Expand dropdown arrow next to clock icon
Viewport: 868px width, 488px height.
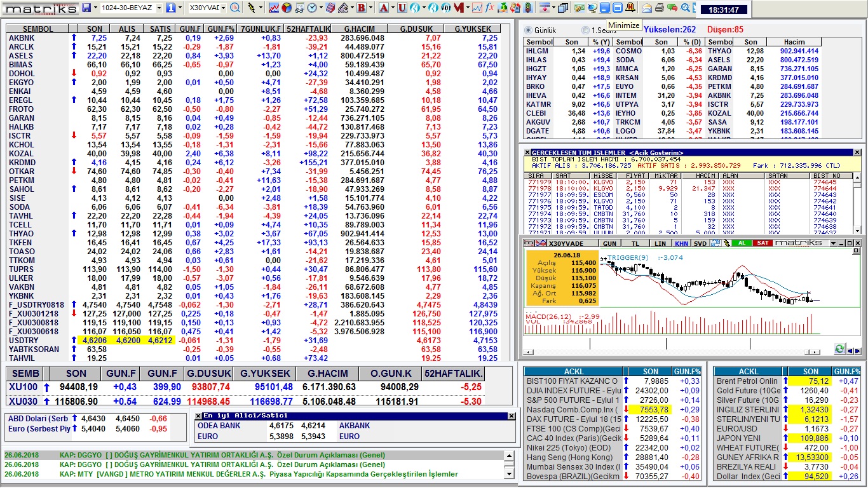321,8
